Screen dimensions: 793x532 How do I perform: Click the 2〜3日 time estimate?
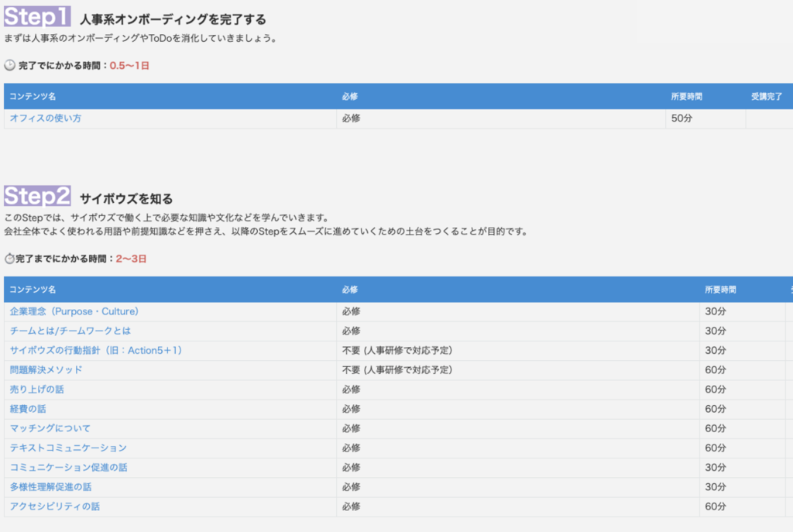click(x=132, y=259)
